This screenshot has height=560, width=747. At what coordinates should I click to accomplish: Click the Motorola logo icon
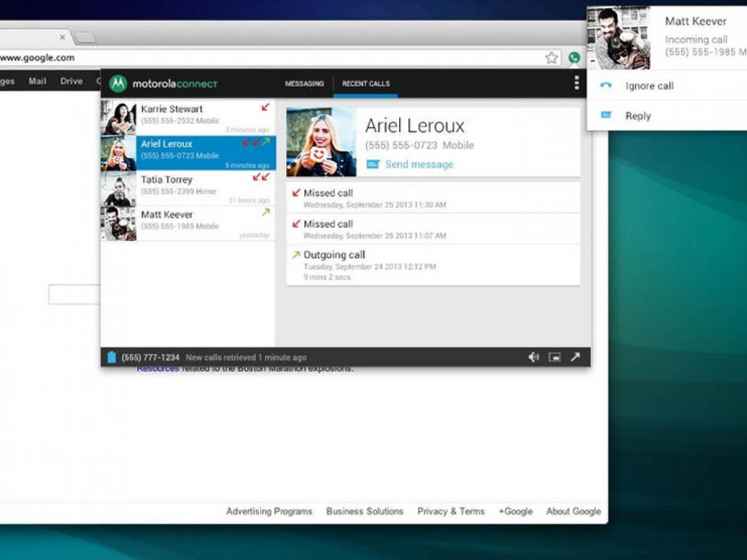[x=118, y=83]
